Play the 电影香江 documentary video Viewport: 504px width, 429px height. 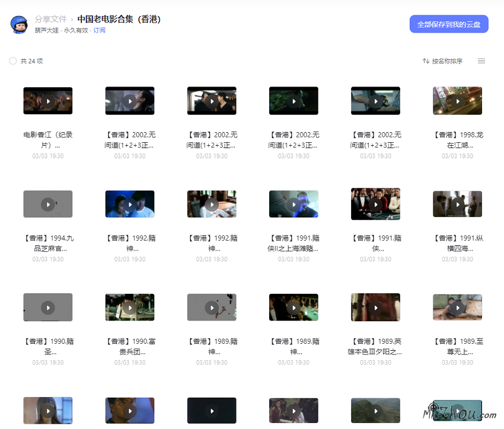48,101
